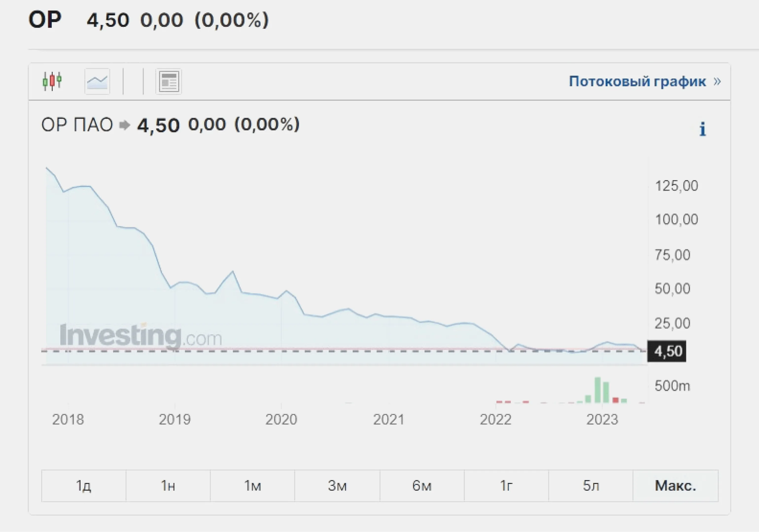Select the 1н time range
The image size is (759, 532).
(168, 486)
